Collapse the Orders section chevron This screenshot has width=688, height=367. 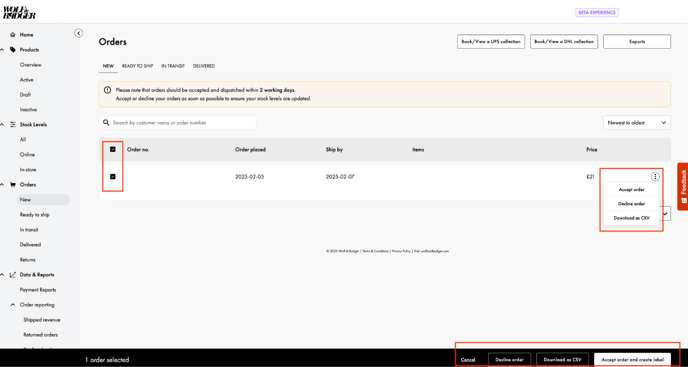click(x=3, y=185)
